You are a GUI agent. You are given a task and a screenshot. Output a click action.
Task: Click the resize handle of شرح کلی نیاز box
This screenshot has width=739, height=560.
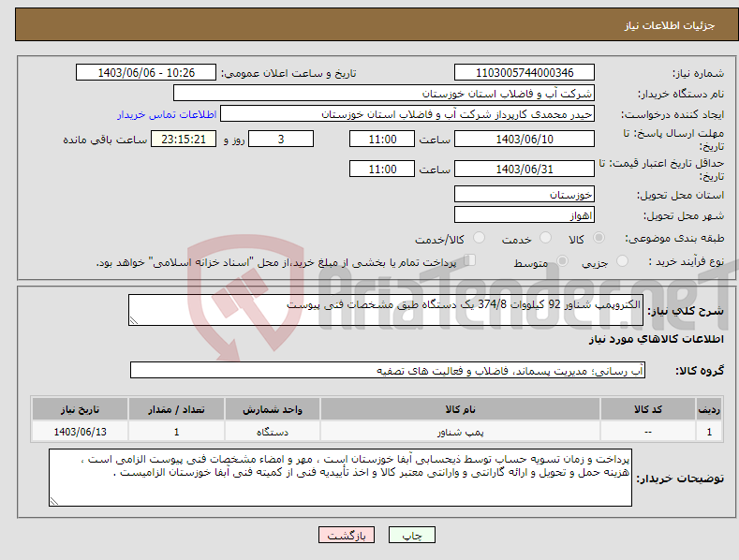134,320
